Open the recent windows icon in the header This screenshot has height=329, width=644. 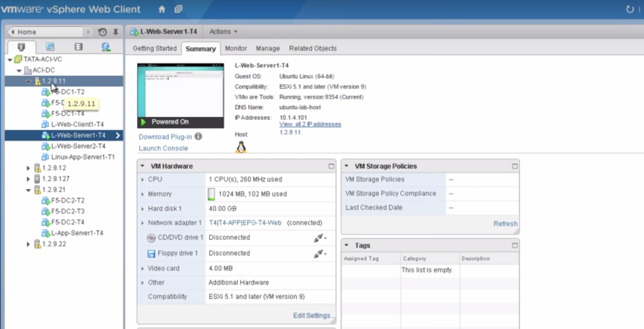178,9
